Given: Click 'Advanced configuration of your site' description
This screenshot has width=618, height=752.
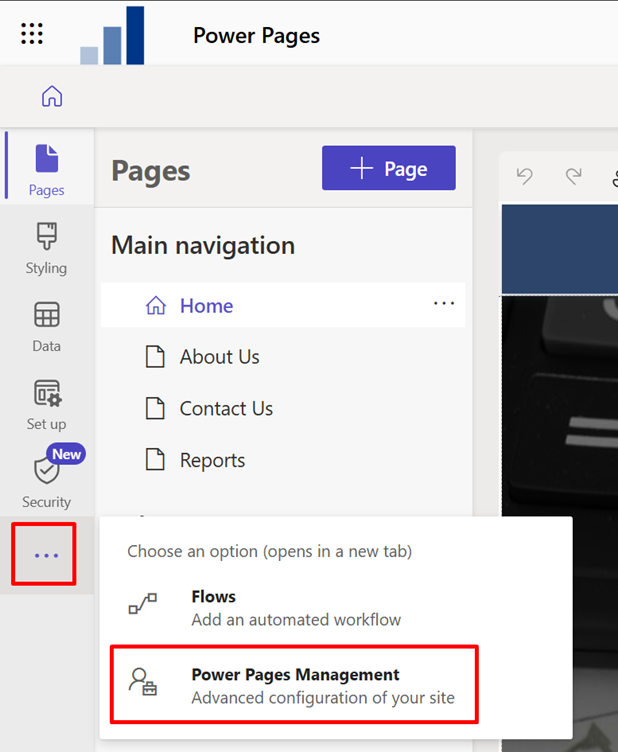Looking at the screenshot, I should point(323,697).
